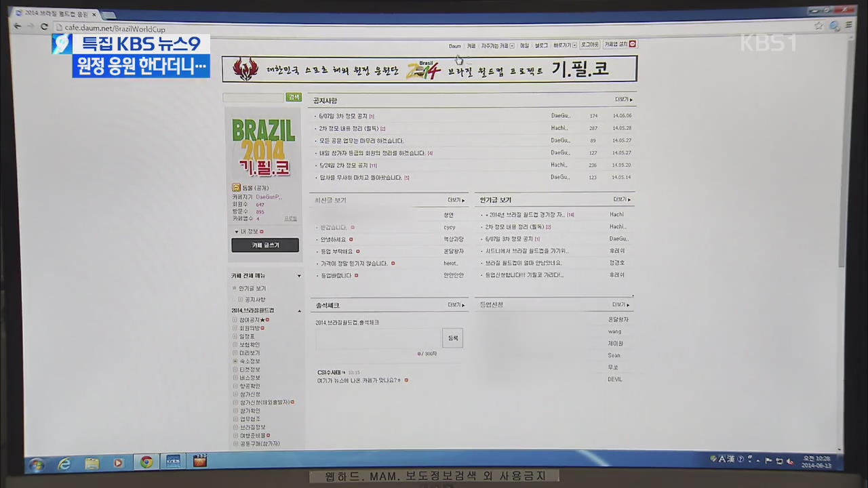This screenshot has height=488, width=868.
Task: Click 더보기 in the 인기글 보기 section
Action: 622,199
